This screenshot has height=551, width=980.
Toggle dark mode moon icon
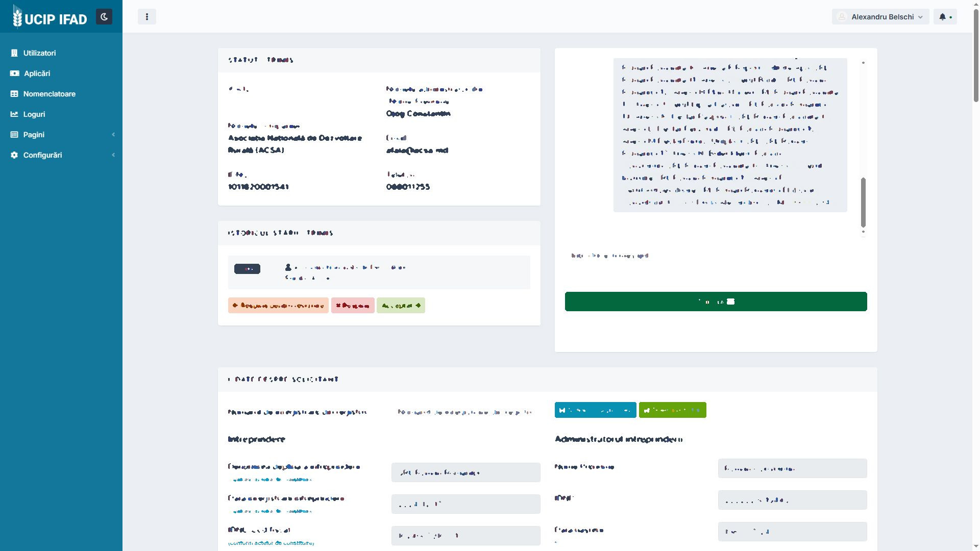[x=104, y=17]
